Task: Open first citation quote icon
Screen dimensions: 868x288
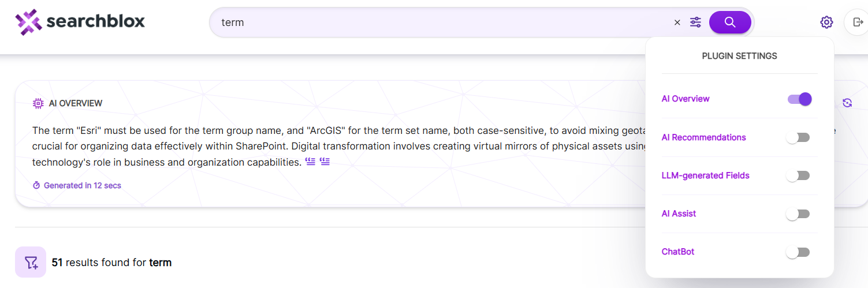Action: click(311, 162)
